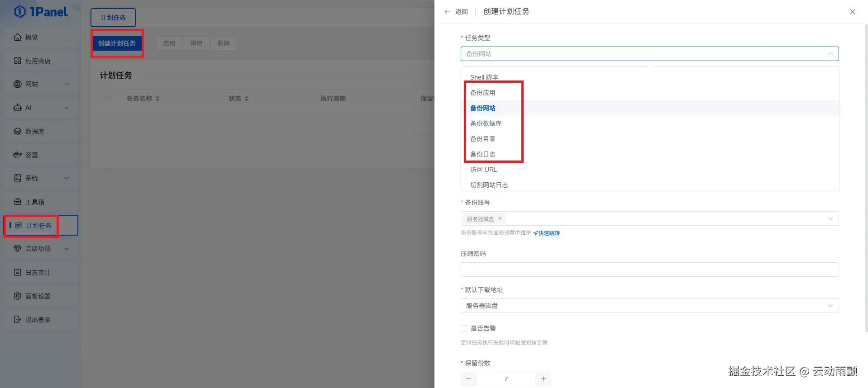
Task: Open the 面板设置 gear icon
Action: (x=18, y=296)
